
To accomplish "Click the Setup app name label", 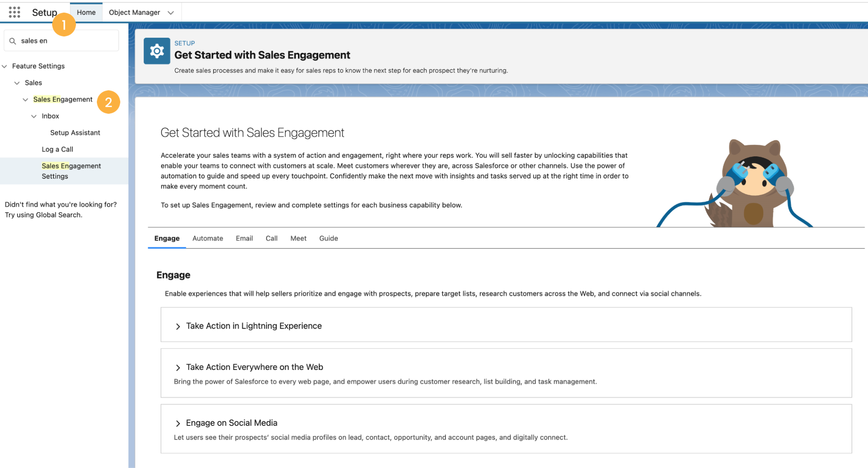I will coord(44,13).
